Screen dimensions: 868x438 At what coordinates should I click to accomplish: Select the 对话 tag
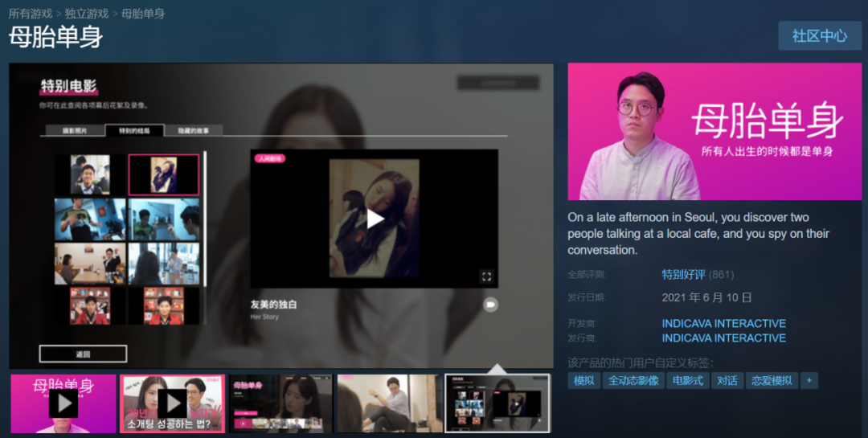click(x=727, y=380)
